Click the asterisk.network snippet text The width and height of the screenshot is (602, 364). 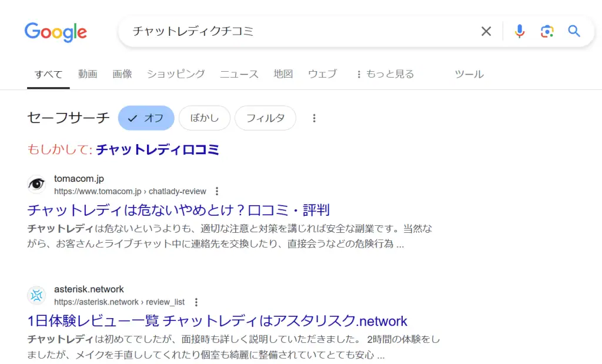pos(233,347)
